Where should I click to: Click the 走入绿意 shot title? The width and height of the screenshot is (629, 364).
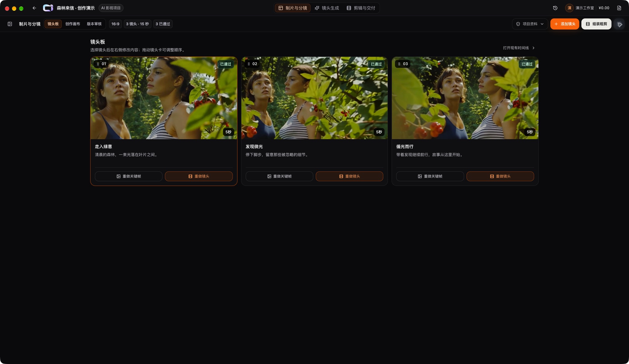[104, 147]
